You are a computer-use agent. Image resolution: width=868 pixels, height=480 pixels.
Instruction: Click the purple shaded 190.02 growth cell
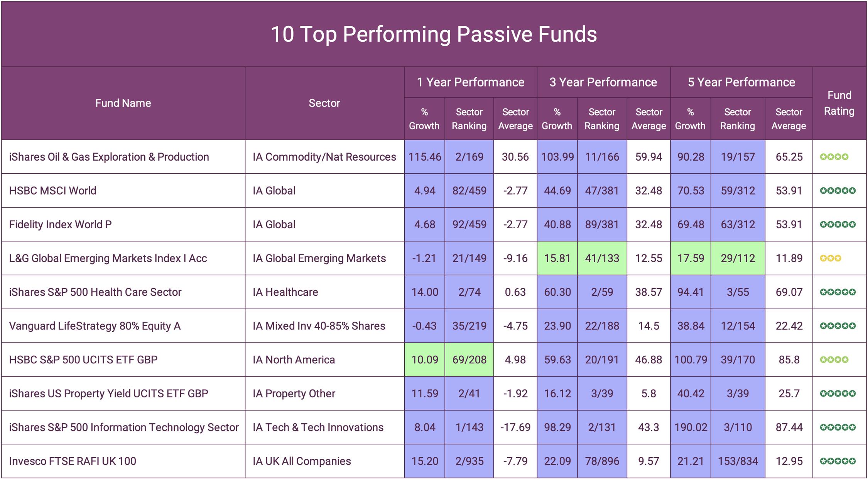pos(690,427)
